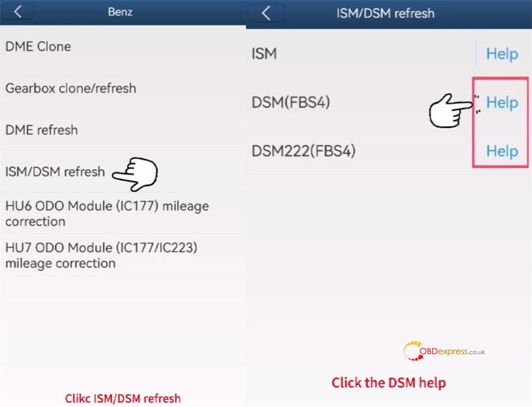Viewport: 532px width, 407px height.
Task: Click the OBDexpress.co.uk logo
Action: tap(444, 351)
